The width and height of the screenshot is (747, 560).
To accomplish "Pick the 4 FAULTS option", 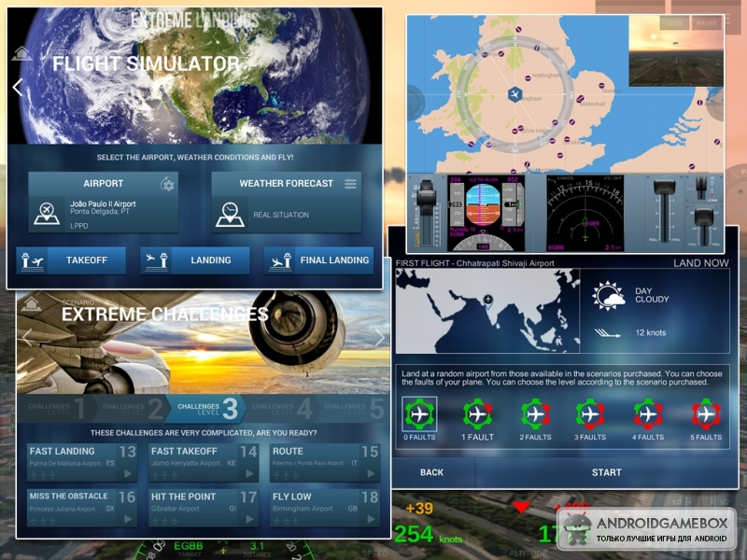I will [x=648, y=420].
